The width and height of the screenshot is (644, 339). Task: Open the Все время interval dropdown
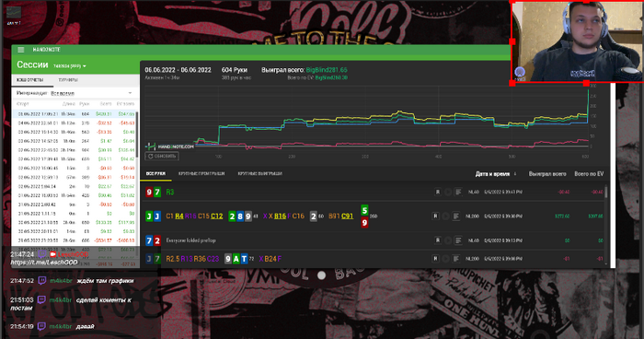[63, 93]
